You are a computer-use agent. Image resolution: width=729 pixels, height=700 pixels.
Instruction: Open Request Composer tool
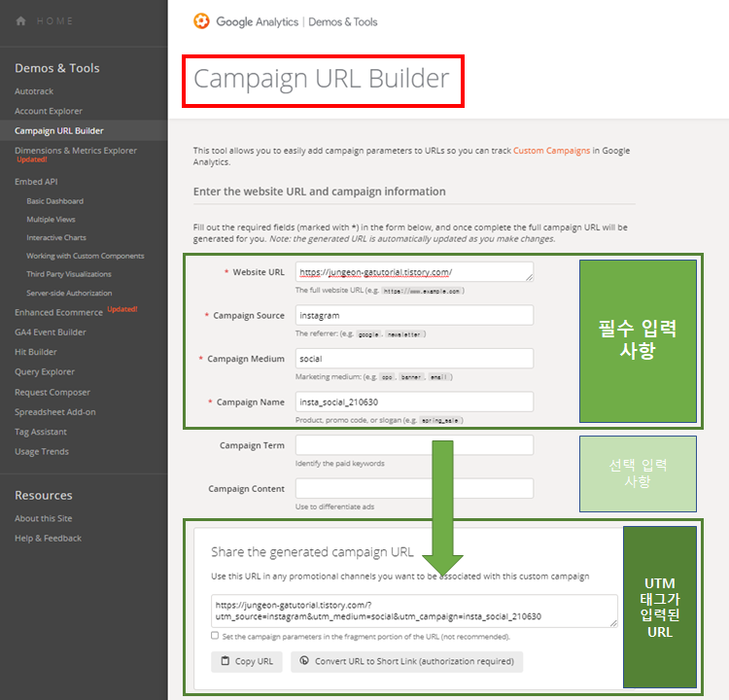(52, 392)
